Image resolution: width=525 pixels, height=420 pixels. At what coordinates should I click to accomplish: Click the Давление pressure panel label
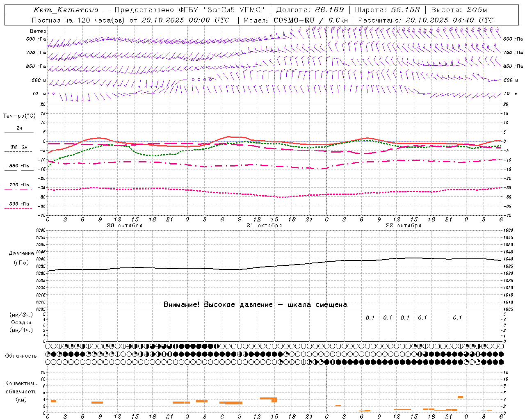coord(21,253)
